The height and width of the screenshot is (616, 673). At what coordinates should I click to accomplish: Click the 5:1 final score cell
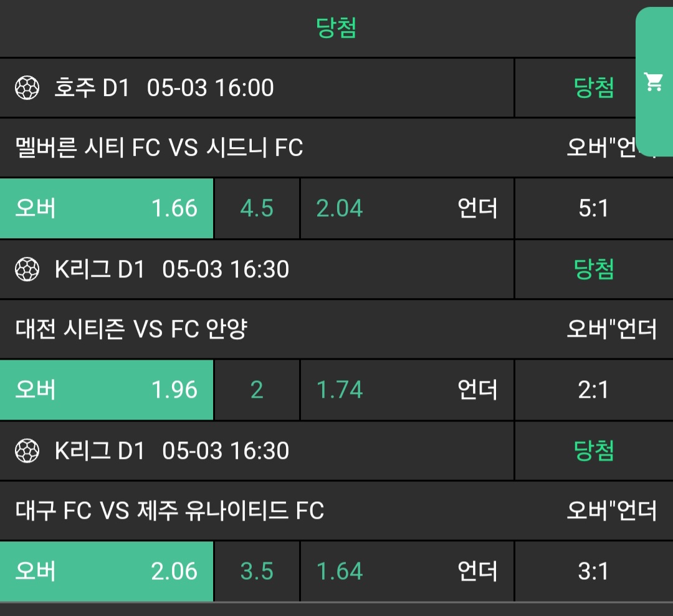click(x=593, y=208)
